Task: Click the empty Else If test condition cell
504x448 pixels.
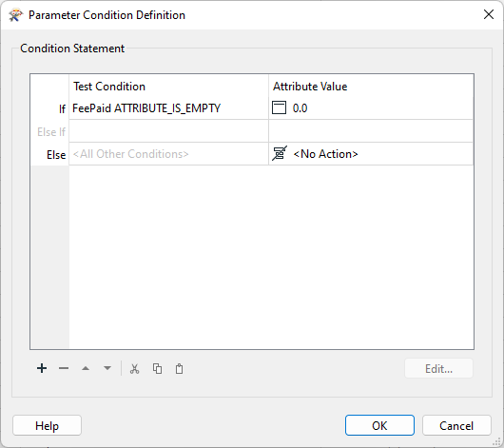Action: click(x=168, y=131)
